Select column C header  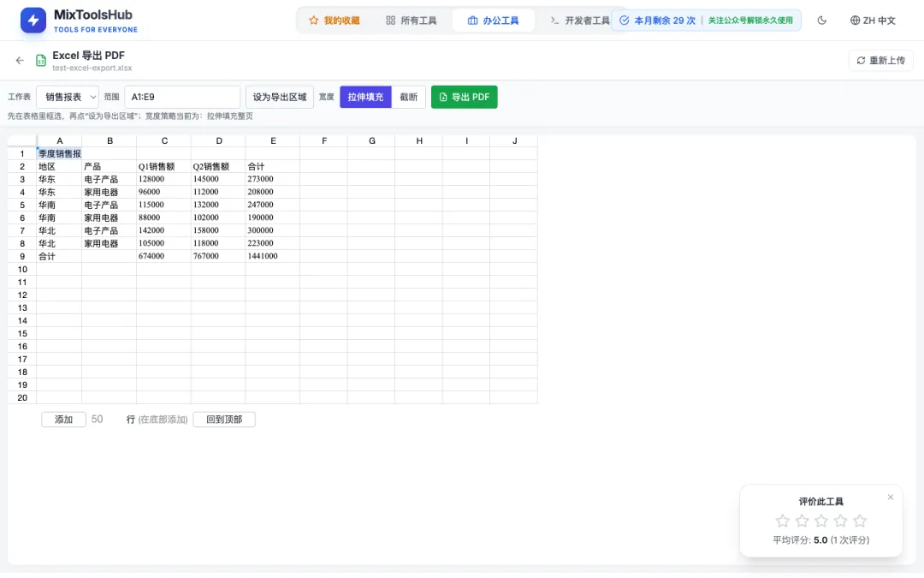tap(163, 140)
